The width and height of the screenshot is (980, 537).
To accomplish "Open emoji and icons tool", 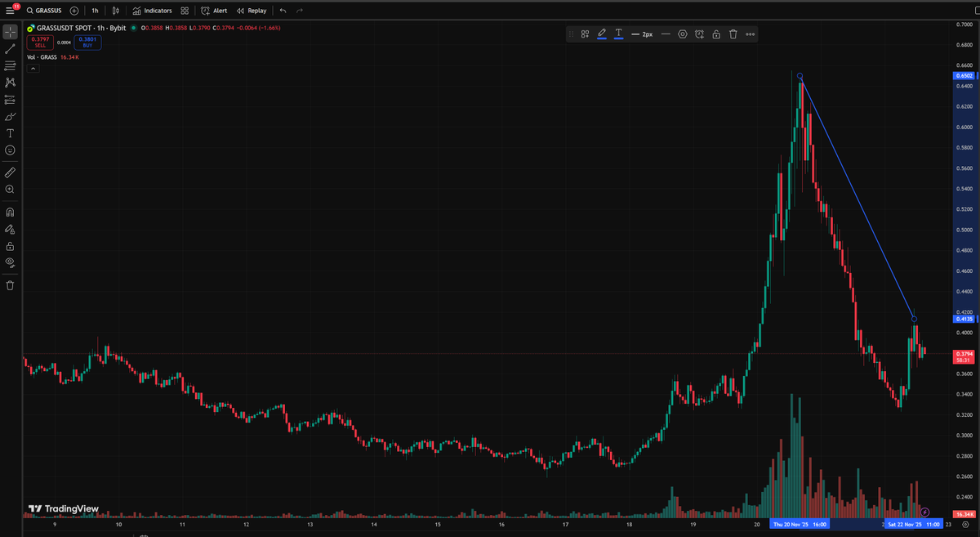I will pos(10,150).
